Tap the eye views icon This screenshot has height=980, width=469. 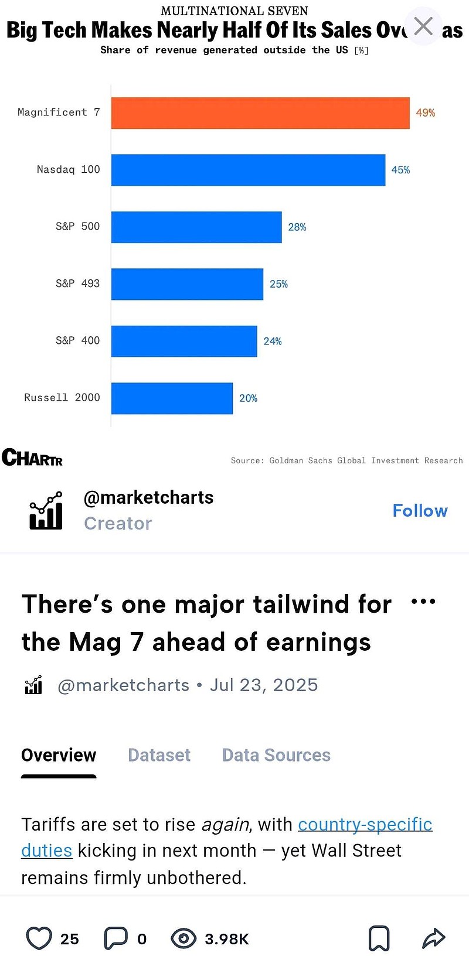pyautogui.click(x=183, y=938)
